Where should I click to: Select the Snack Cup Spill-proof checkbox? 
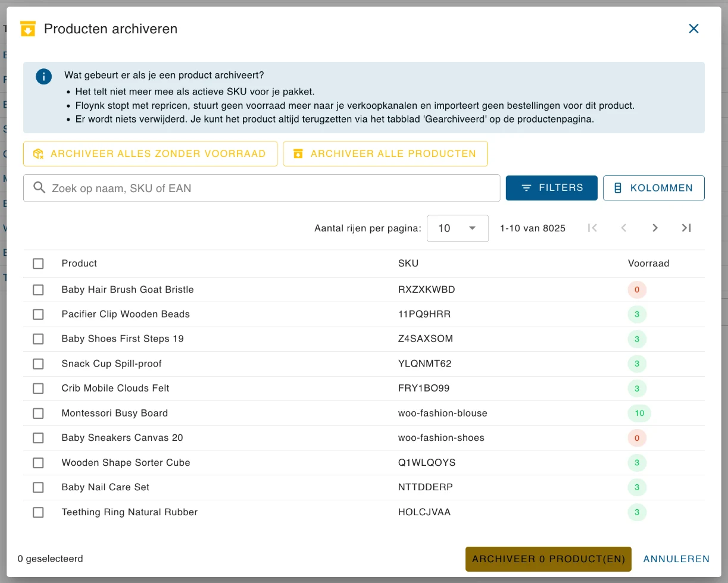pyautogui.click(x=38, y=363)
